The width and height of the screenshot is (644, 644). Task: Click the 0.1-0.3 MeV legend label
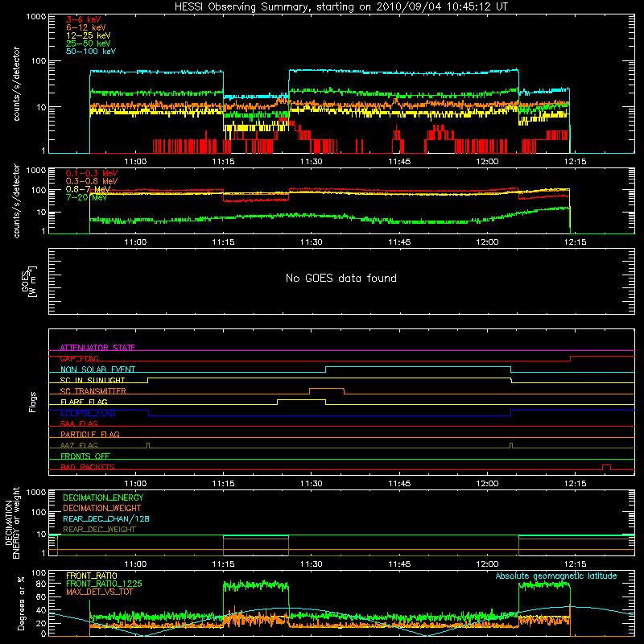(92, 173)
